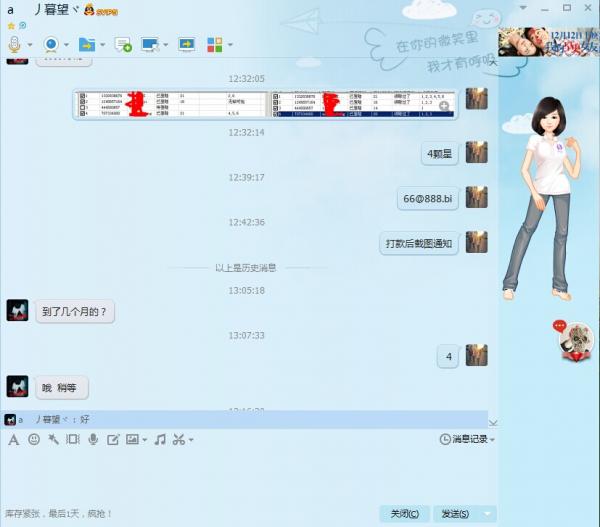Click the magnifier plus on the image

(444, 106)
